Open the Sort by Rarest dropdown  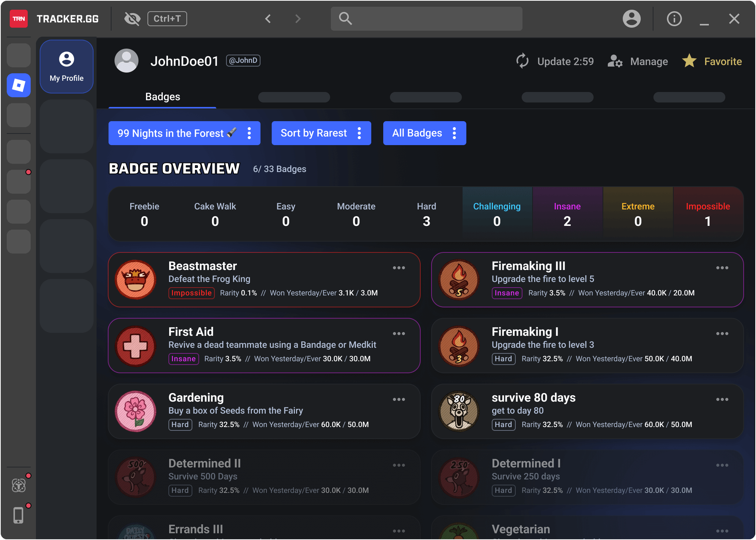click(321, 133)
